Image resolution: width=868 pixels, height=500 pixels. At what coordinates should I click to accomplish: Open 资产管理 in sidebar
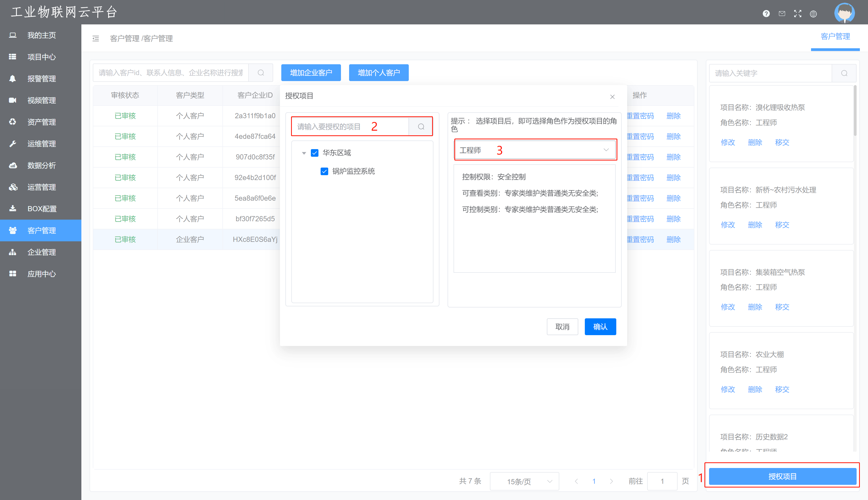(x=41, y=122)
